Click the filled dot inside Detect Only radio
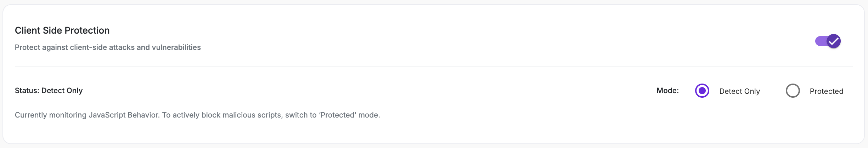868x148 pixels. (702, 91)
